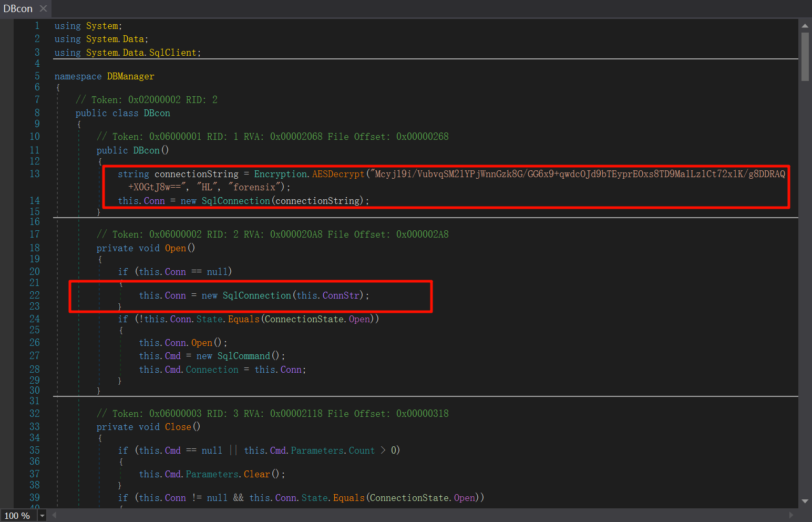Click the horizontal scrollbar left arrow
This screenshot has width=812, height=522.
pyautogui.click(x=54, y=515)
